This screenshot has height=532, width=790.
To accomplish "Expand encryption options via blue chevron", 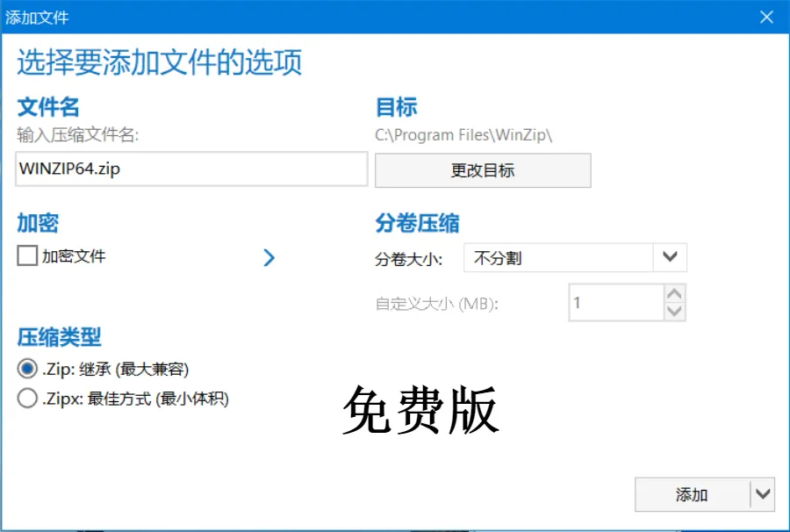I will coord(269,257).
